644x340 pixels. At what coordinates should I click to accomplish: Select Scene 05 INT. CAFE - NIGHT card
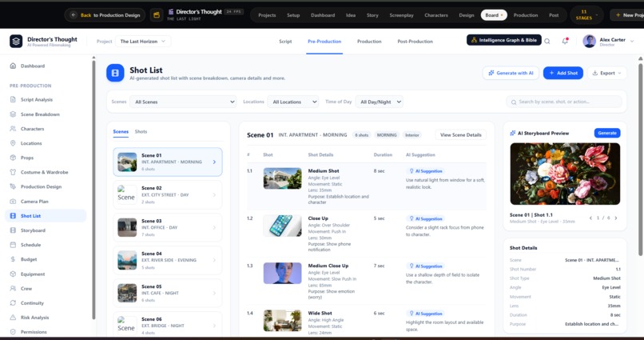(x=168, y=293)
